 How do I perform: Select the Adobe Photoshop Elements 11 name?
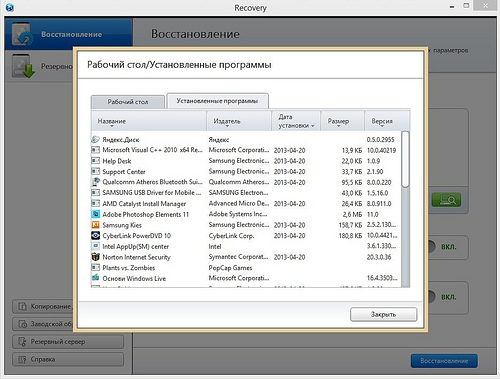[145, 214]
